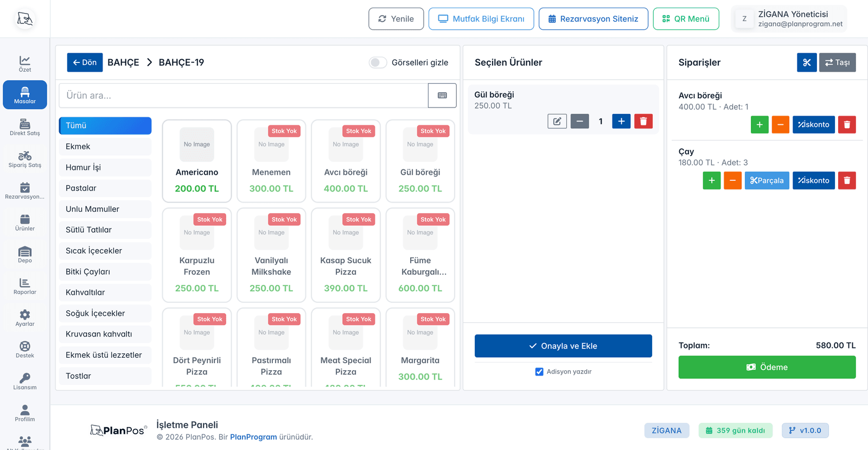Click Parçala on the Çay order
868x450 pixels.
[x=767, y=181]
